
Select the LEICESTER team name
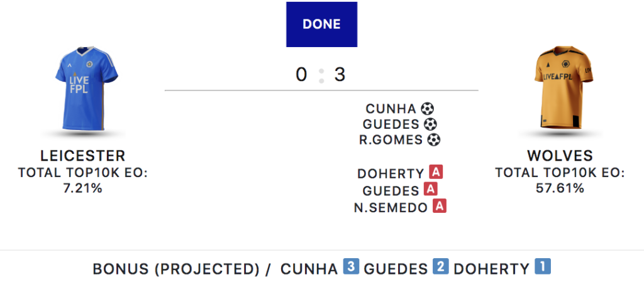coord(83,156)
